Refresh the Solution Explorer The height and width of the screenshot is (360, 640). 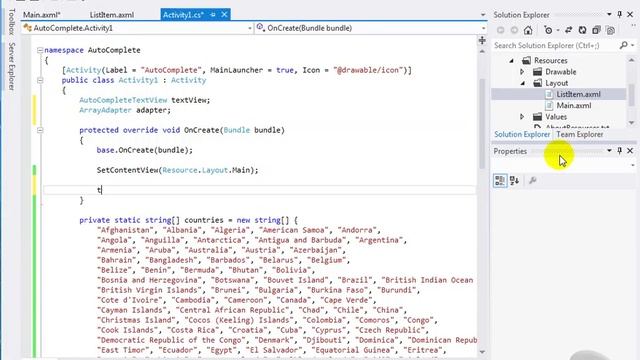(x=582, y=30)
